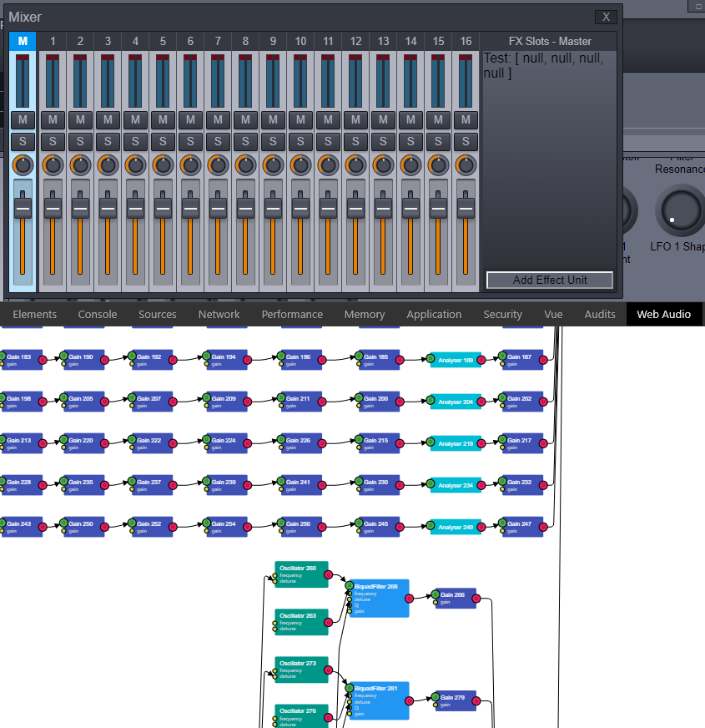Image resolution: width=705 pixels, height=728 pixels.
Task: Select the Gain 190 node
Action: (x=83, y=360)
